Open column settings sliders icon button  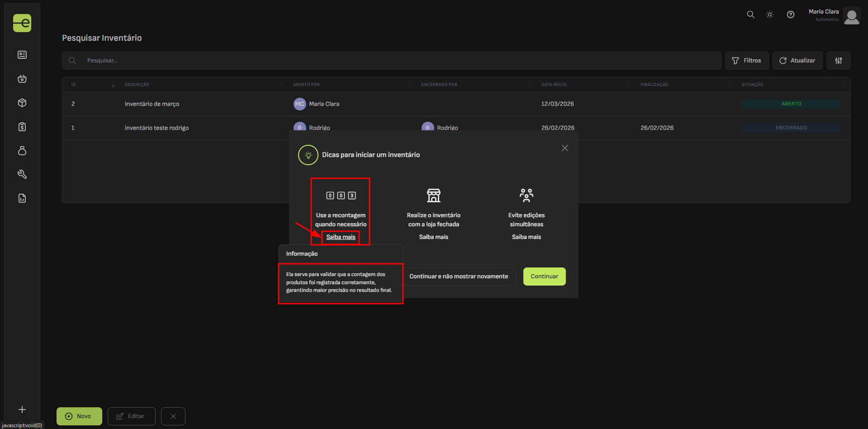click(838, 61)
